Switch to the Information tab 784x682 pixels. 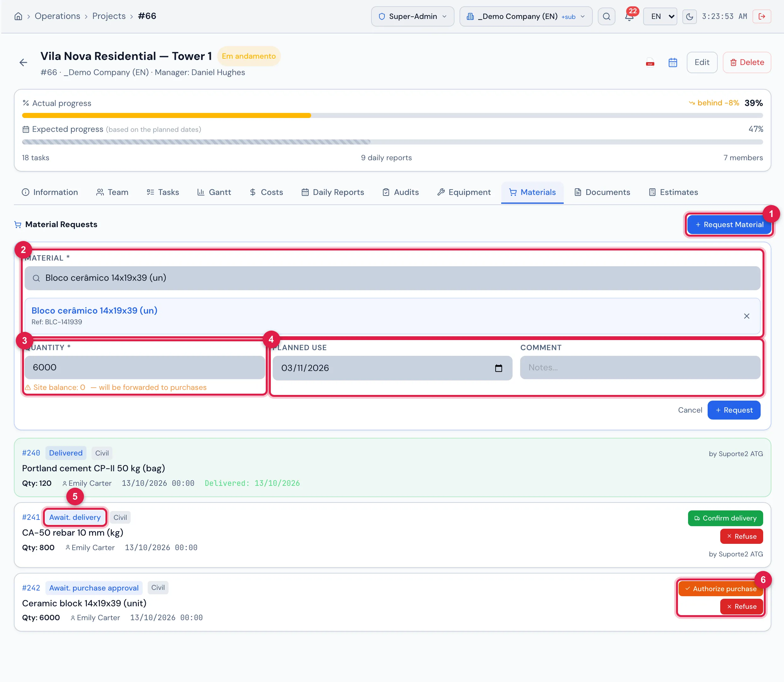tap(50, 192)
